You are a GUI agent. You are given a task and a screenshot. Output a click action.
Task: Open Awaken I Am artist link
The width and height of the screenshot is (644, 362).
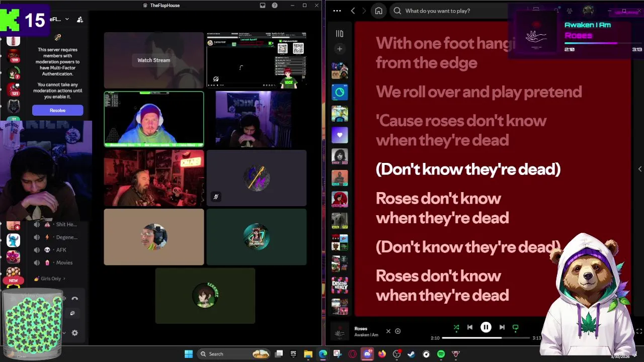(366, 335)
